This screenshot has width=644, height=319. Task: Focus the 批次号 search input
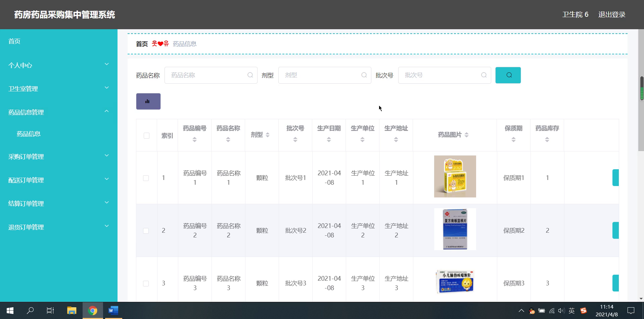445,75
